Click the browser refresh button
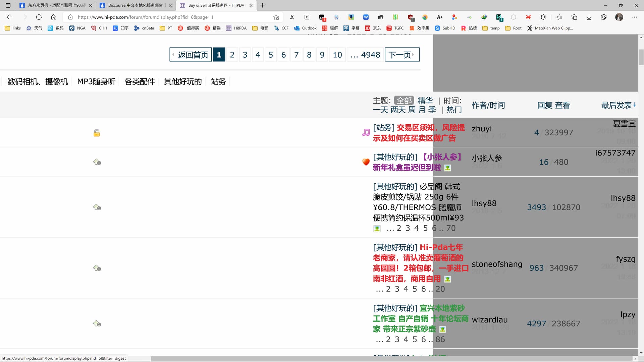This screenshot has height=362, width=644. [x=39, y=17]
